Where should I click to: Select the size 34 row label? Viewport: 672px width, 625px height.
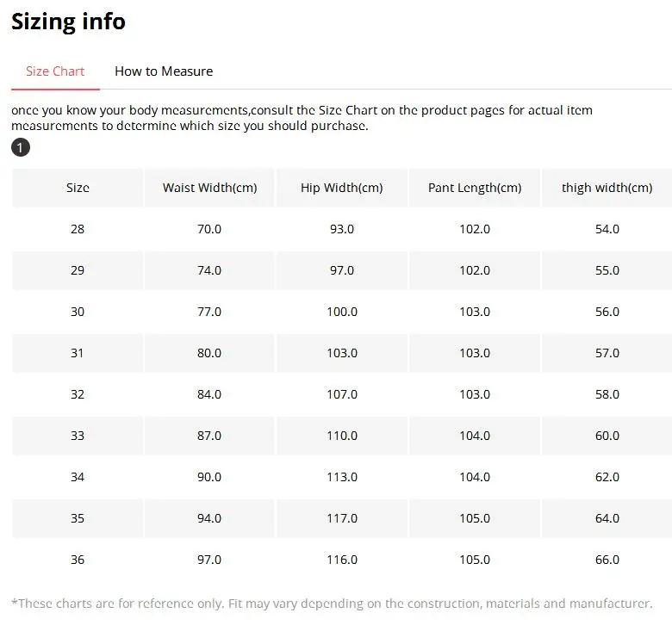tap(78, 477)
